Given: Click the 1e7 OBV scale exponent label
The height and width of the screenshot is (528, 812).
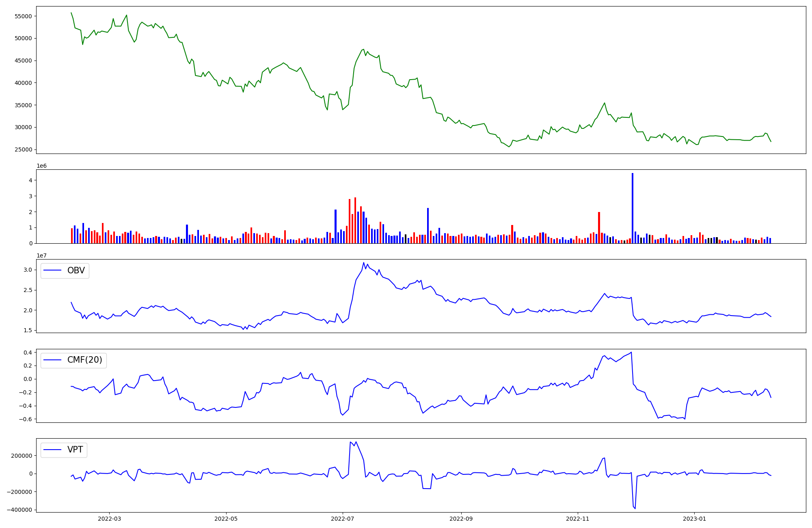Looking at the screenshot, I should click(41, 255).
